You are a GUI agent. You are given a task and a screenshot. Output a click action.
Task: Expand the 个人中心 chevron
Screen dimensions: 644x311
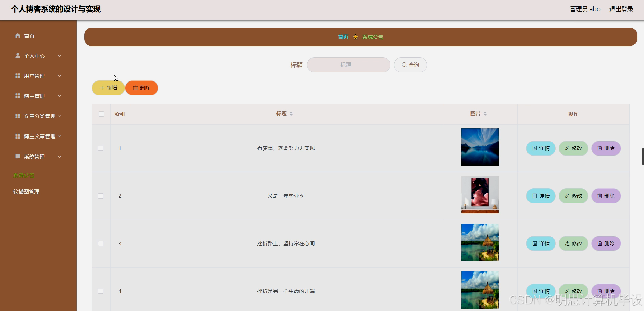(x=59, y=56)
